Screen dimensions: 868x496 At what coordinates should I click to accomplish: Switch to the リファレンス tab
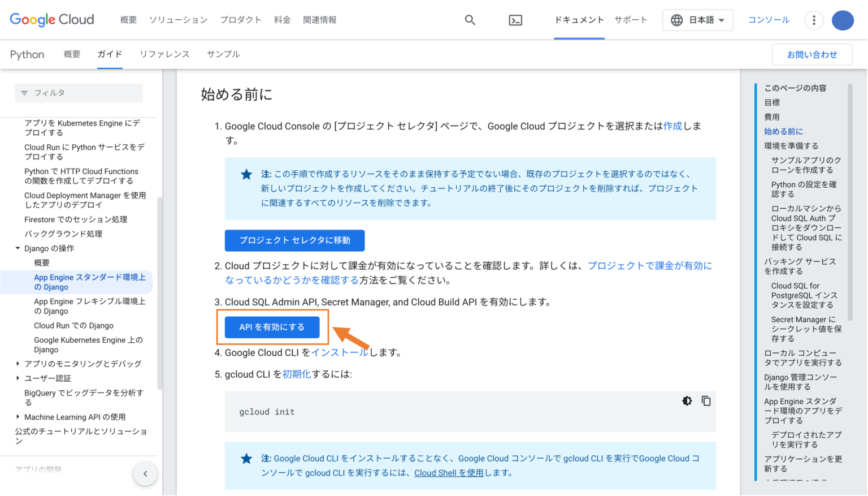tap(164, 54)
